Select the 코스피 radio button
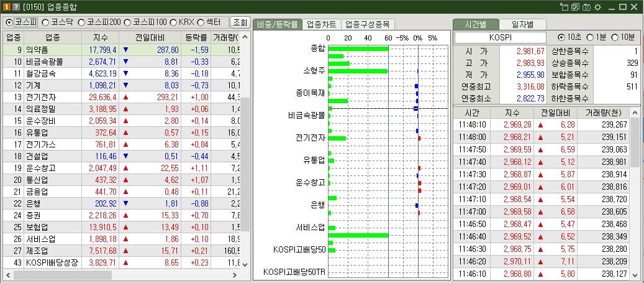Screen dimensions: 644x283 pyautogui.click(x=9, y=22)
